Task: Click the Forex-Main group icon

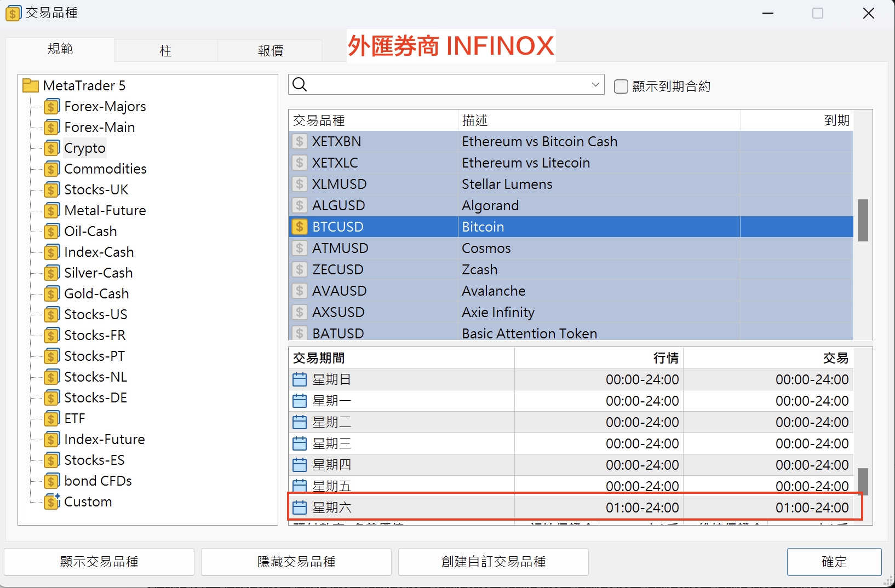Action: tap(51, 128)
